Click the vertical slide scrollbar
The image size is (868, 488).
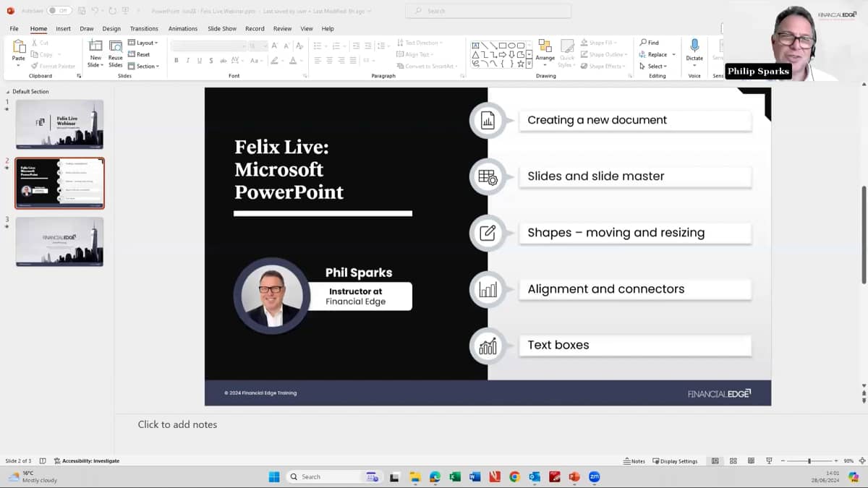coord(864,235)
